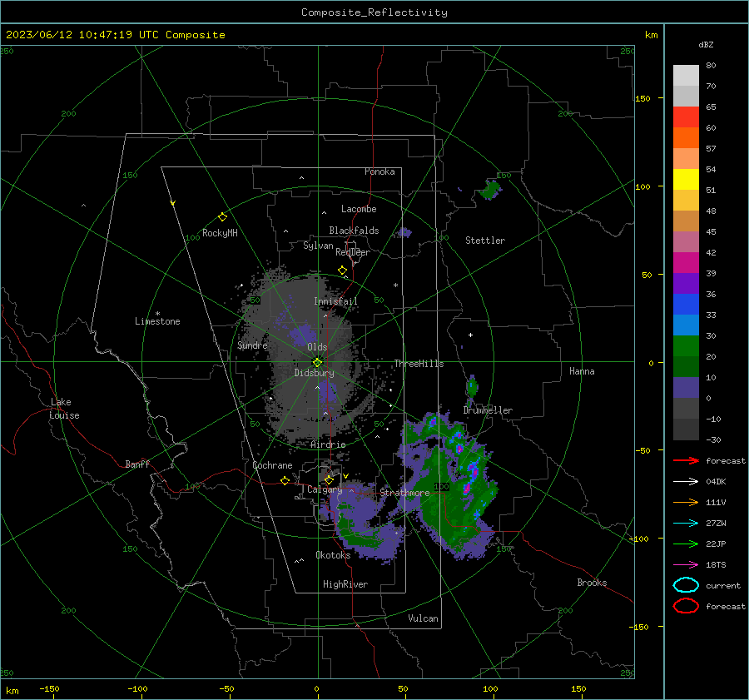Screen dimensions: 749x700
Task: Click the purple 36 dBZ color swatch
Action: coord(686,283)
